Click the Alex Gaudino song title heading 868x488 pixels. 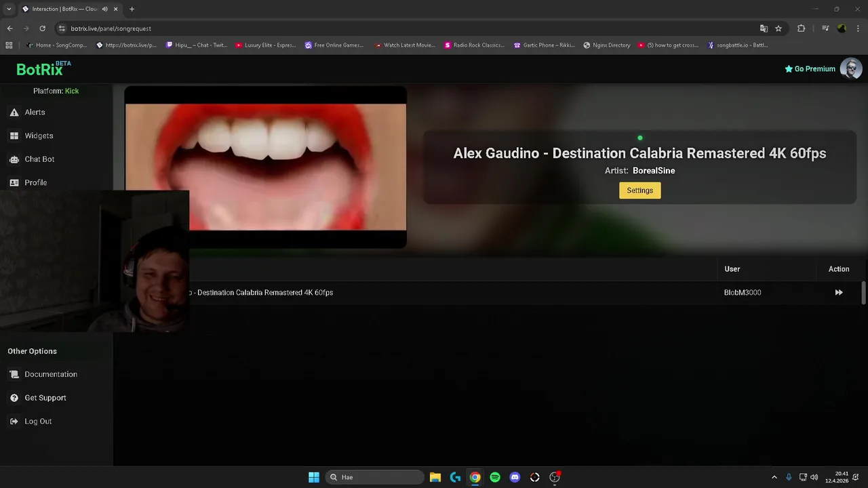639,153
